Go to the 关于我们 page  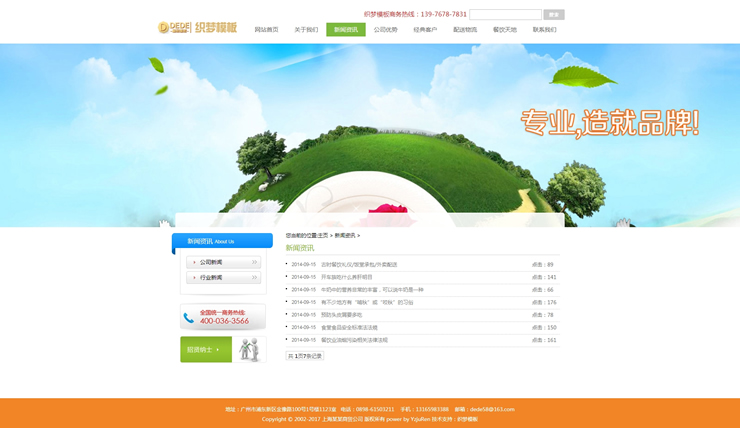click(x=306, y=30)
